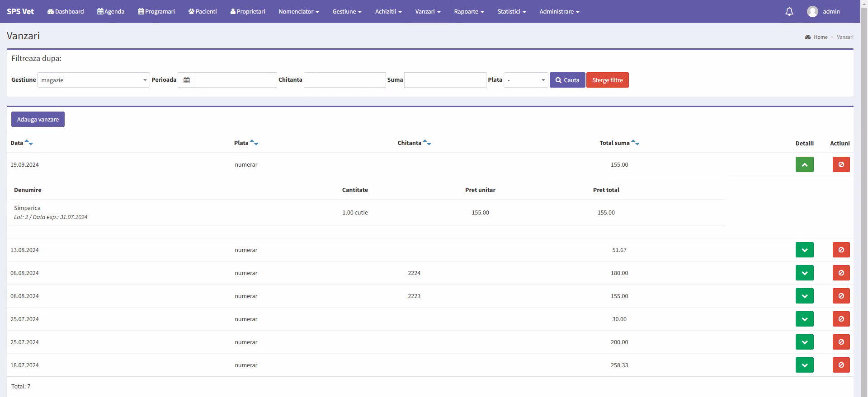This screenshot has width=868, height=397.
Task: Open the Plata filter dropdown
Action: [526, 80]
